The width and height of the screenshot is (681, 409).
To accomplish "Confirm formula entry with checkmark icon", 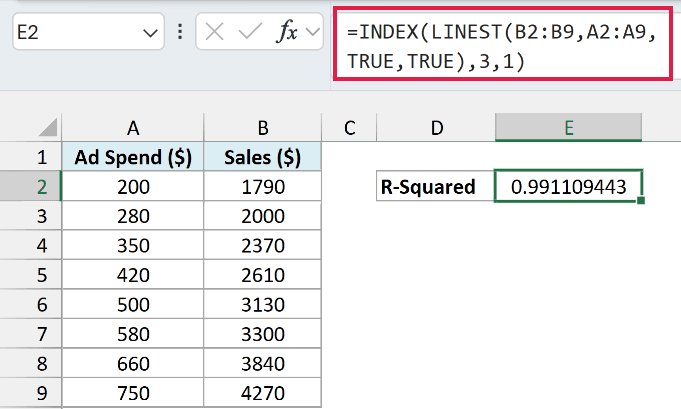I will [251, 32].
